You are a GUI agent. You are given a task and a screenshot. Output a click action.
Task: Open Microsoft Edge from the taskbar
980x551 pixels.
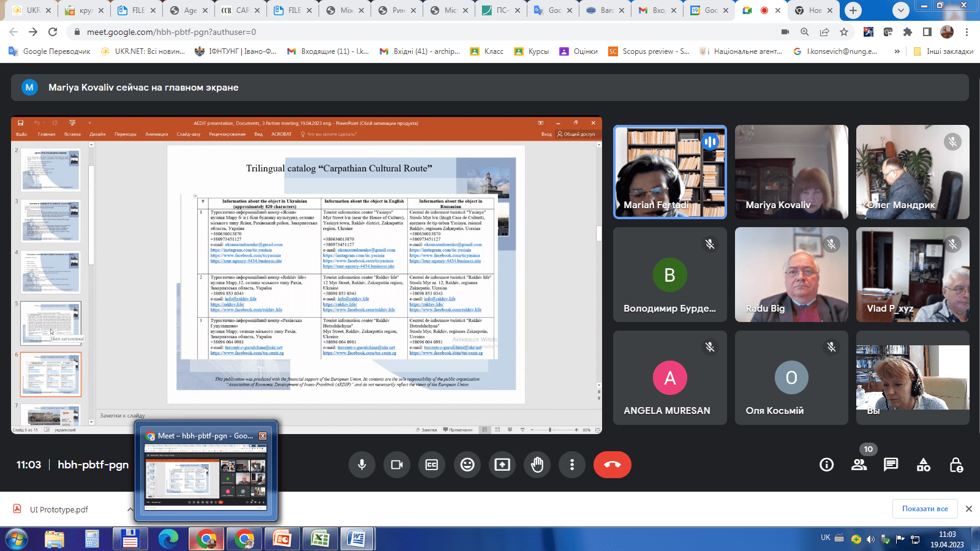(168, 539)
